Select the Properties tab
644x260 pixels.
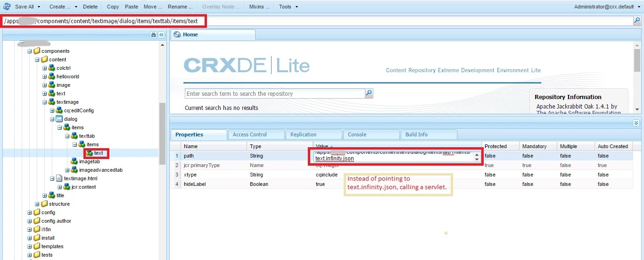(x=198, y=134)
